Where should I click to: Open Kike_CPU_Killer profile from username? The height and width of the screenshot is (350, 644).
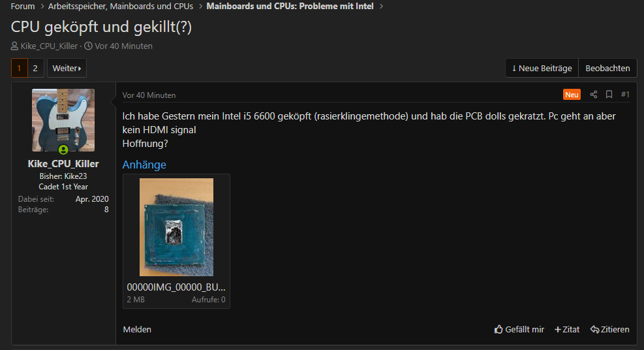(63, 164)
